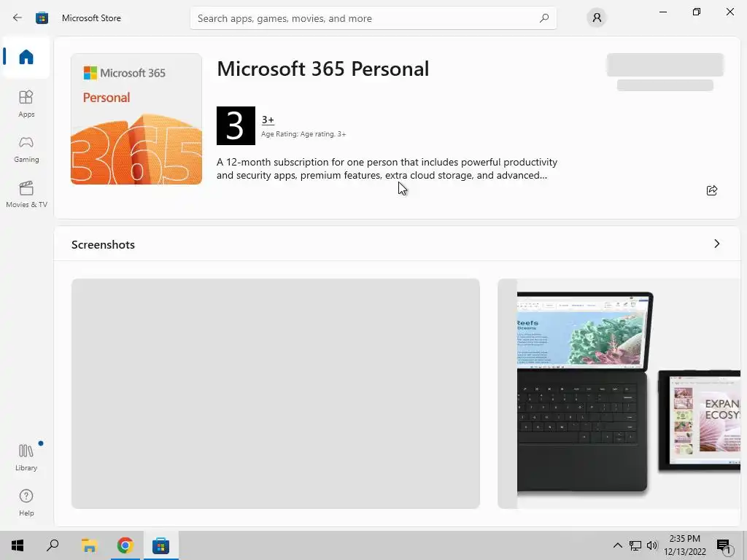Open the network status tray icon
The width and height of the screenshot is (747, 560).
635,545
